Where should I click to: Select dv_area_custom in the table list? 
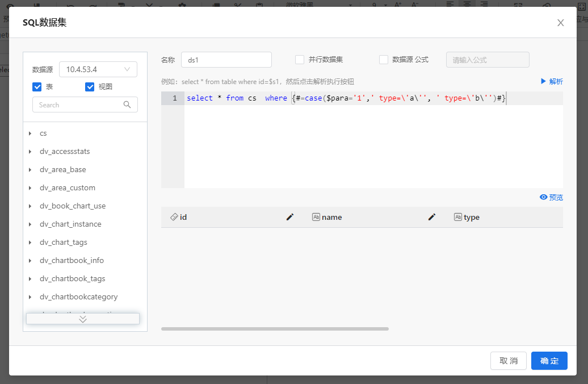click(68, 188)
